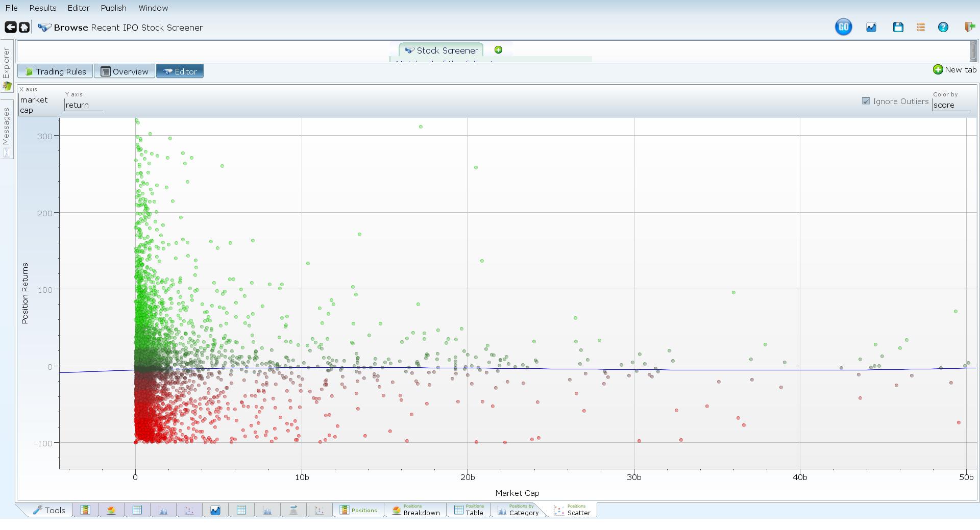This screenshot has width=980, height=530.
Task: Click the colored rows icon next to Tools
Action: (85, 510)
